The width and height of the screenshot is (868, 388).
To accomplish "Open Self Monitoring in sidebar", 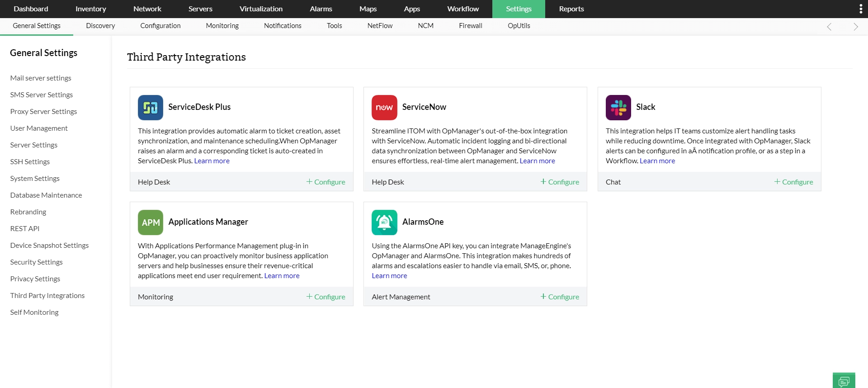I will pos(34,312).
